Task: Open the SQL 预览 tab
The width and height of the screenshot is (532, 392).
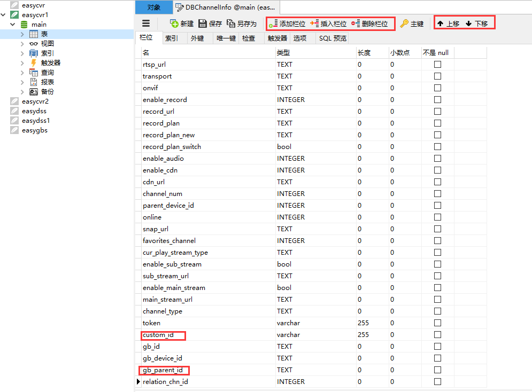Action: pos(333,38)
